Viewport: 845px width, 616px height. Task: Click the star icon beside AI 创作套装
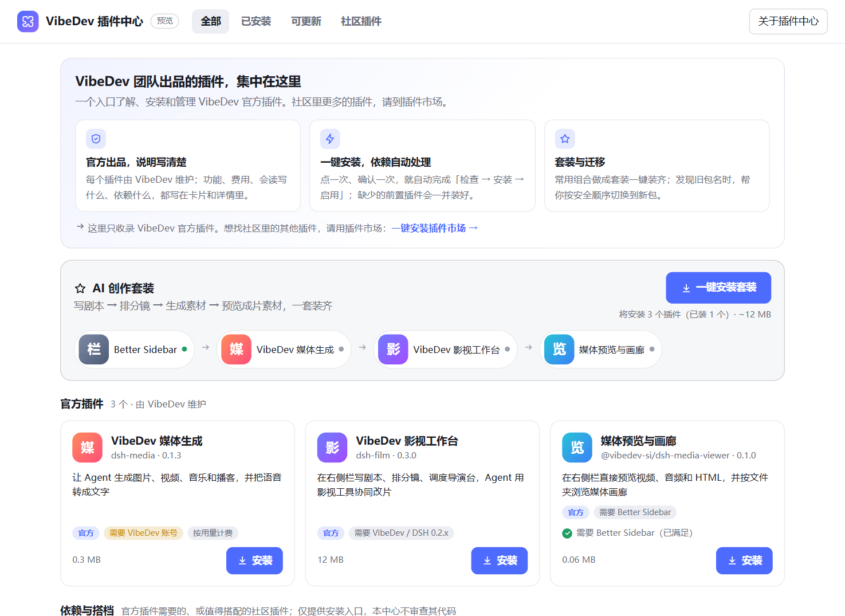(80, 288)
